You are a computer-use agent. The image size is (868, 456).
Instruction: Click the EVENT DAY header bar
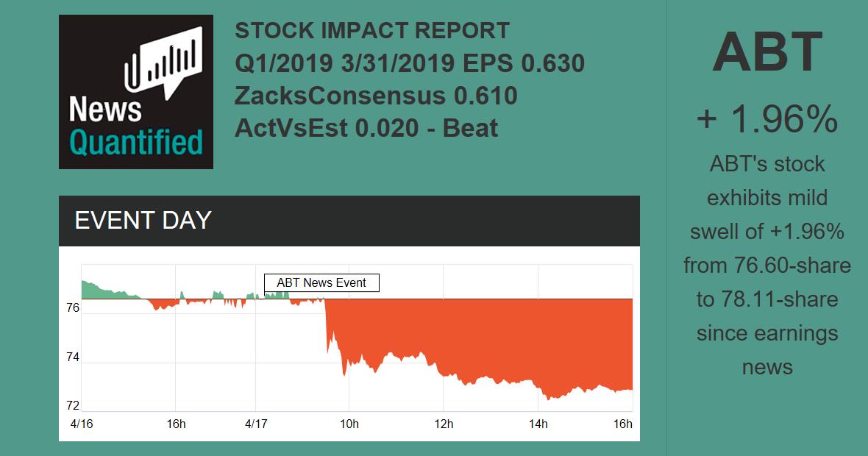349,221
